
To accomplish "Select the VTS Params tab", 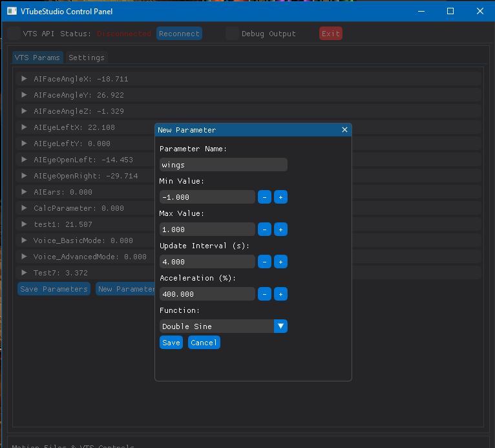I will point(37,58).
